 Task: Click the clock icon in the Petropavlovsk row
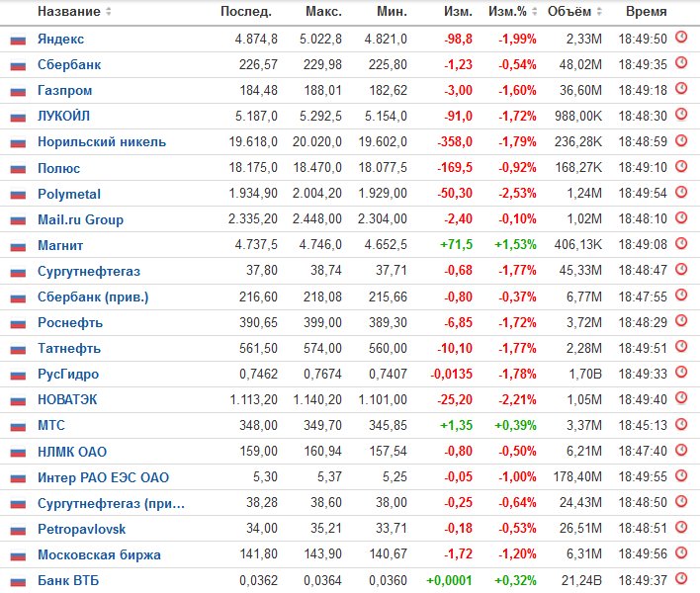(681, 527)
